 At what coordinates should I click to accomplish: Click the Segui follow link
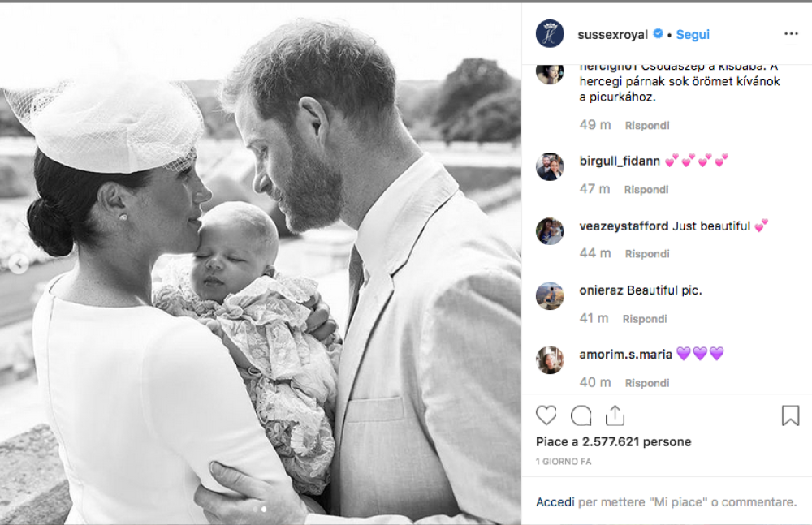[693, 34]
